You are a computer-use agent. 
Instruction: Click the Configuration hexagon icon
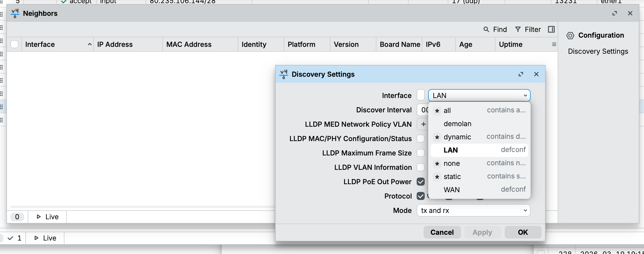click(x=570, y=35)
